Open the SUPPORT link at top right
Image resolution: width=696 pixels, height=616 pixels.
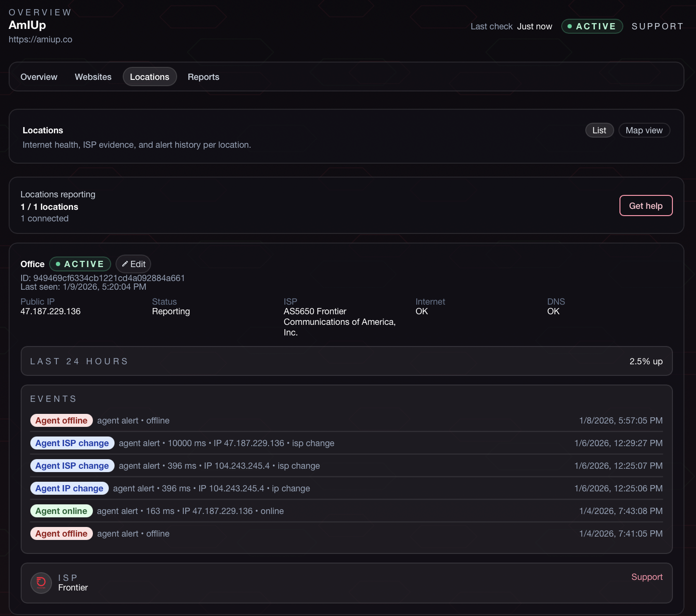click(657, 26)
